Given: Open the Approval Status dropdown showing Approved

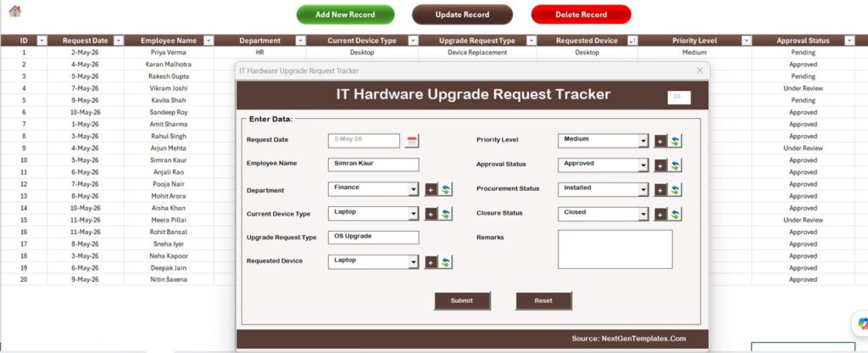Looking at the screenshot, I should (643, 165).
